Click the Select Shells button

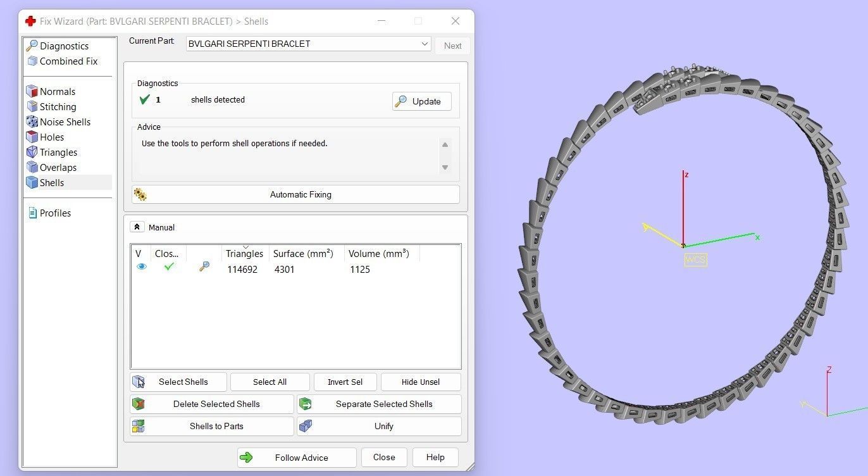[x=178, y=382]
